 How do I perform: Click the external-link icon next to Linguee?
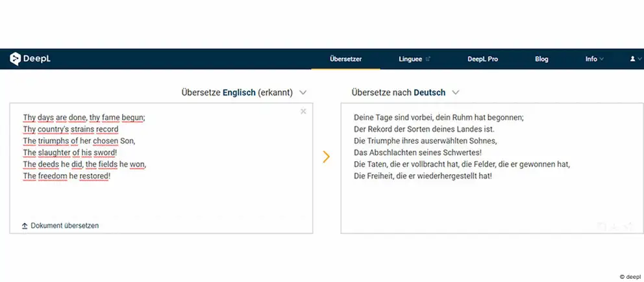(428, 58)
